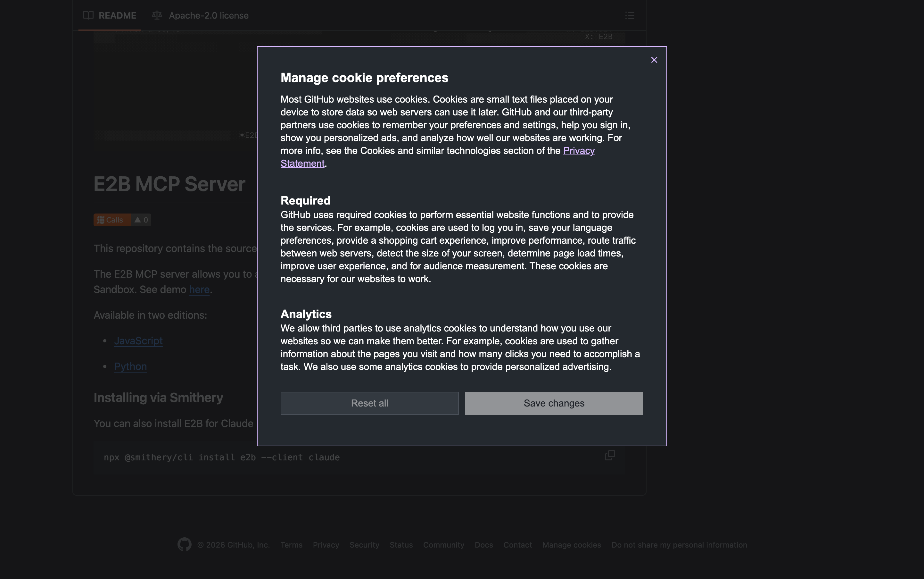Click the GitHub logo in footer

coord(184,544)
